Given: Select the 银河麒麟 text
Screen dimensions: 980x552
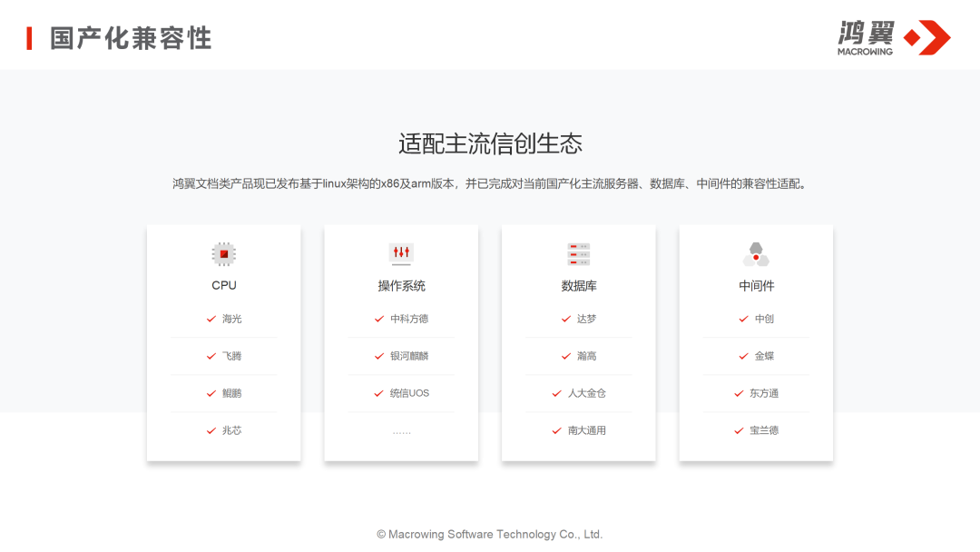Looking at the screenshot, I should [409, 356].
